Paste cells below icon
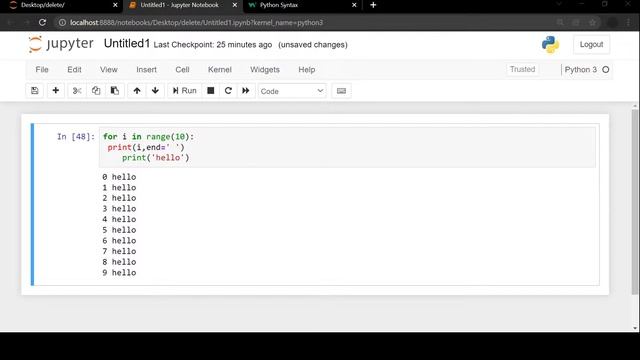640x360 pixels. (x=115, y=91)
